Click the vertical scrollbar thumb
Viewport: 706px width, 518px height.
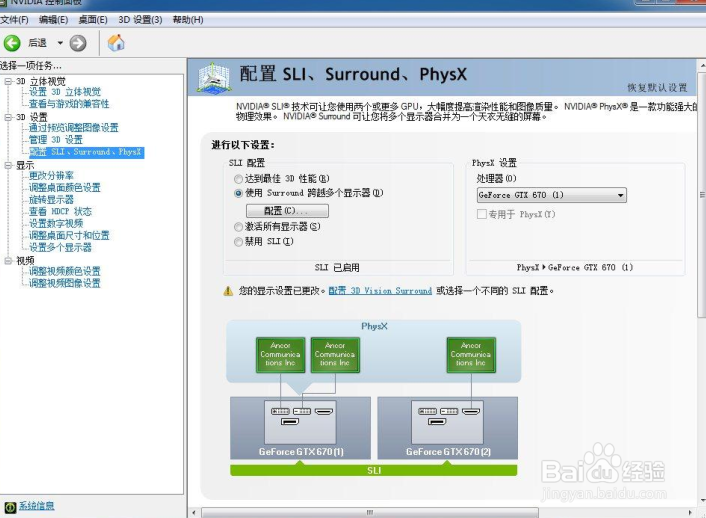pos(702,195)
